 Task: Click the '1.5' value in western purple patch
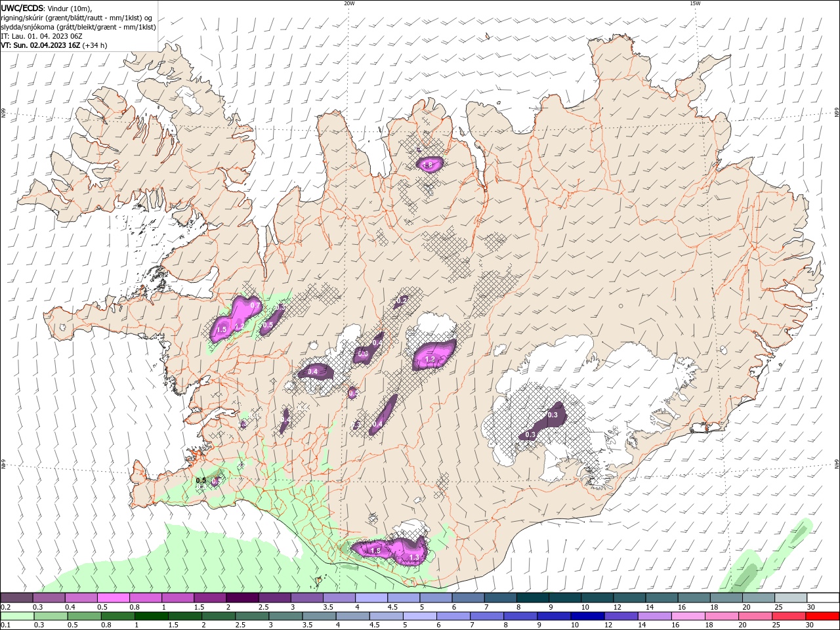pyautogui.click(x=221, y=329)
